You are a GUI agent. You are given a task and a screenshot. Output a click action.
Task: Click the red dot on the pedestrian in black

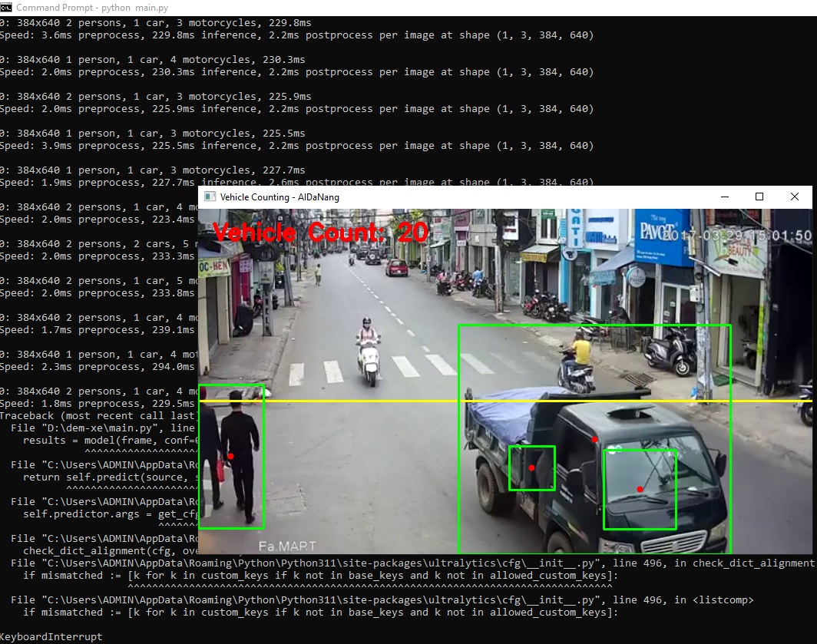pos(230,457)
